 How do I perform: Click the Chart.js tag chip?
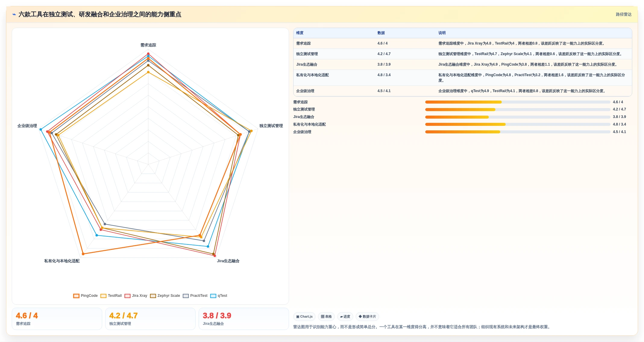click(304, 316)
